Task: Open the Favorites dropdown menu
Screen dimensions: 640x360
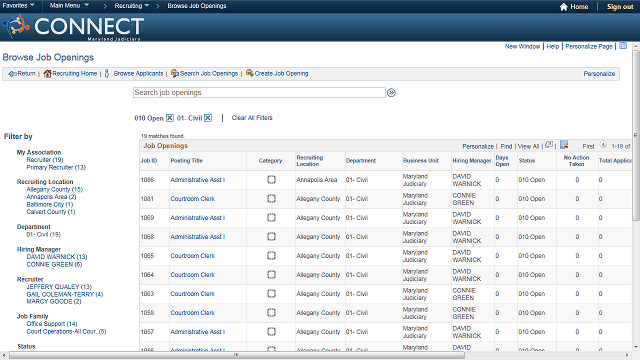Action: click(19, 5)
